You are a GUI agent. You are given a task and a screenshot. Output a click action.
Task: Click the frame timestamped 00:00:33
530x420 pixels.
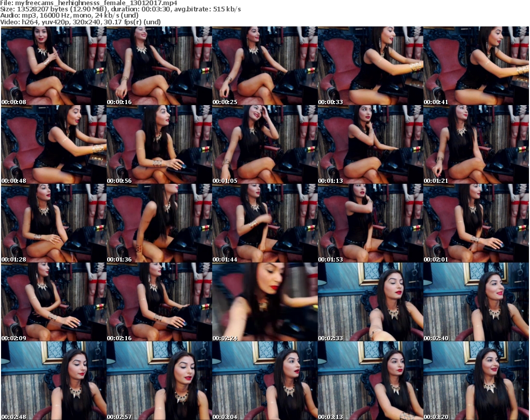tap(371, 66)
